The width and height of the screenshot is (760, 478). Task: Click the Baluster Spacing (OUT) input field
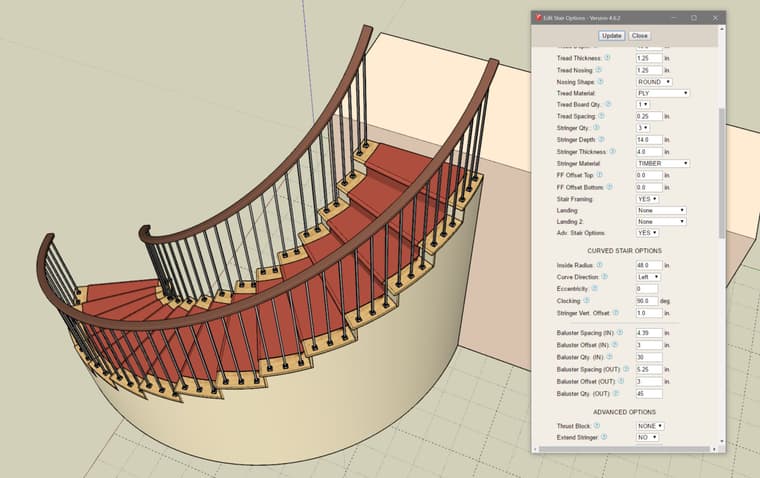tap(649, 369)
